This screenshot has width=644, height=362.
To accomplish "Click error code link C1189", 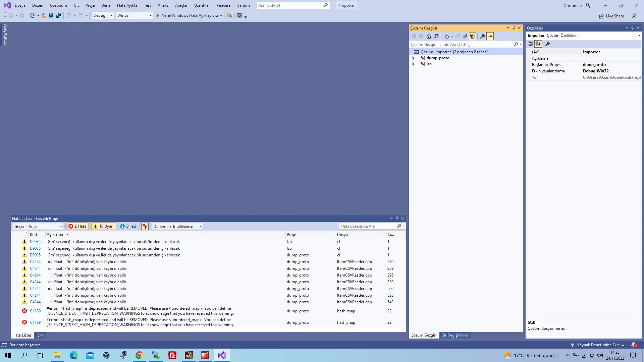I will 35,311.
